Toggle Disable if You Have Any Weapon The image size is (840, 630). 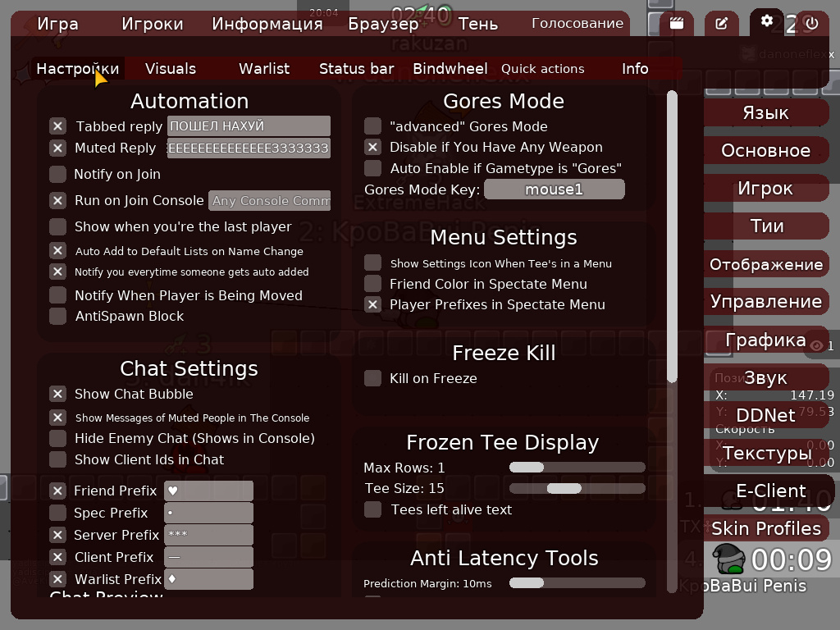point(373,147)
